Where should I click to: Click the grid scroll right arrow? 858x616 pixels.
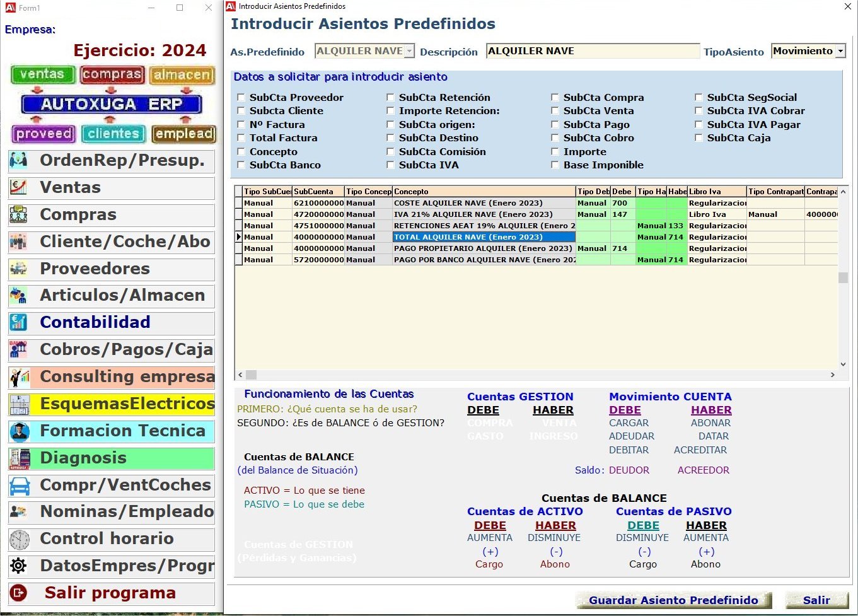[832, 375]
